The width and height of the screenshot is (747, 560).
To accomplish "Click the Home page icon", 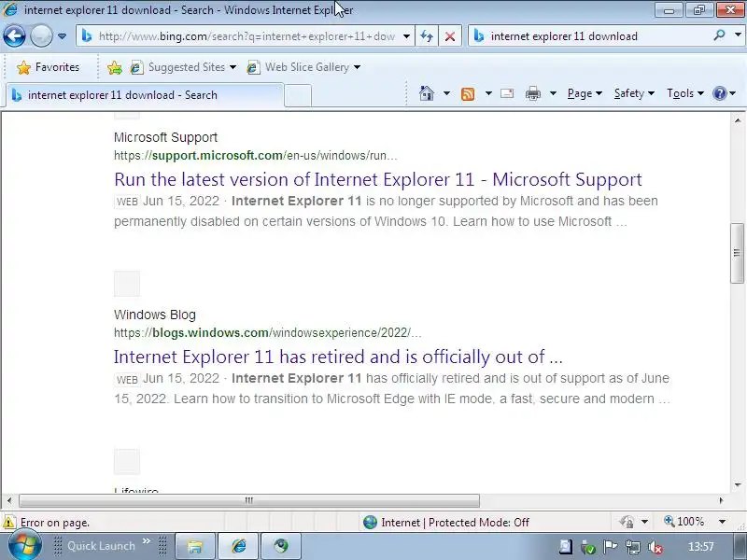I will click(427, 93).
